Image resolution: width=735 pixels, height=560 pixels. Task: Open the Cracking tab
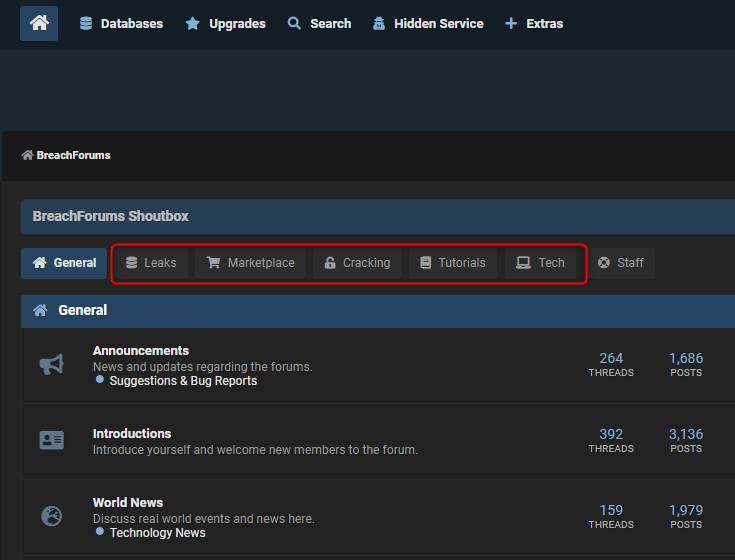coord(357,263)
